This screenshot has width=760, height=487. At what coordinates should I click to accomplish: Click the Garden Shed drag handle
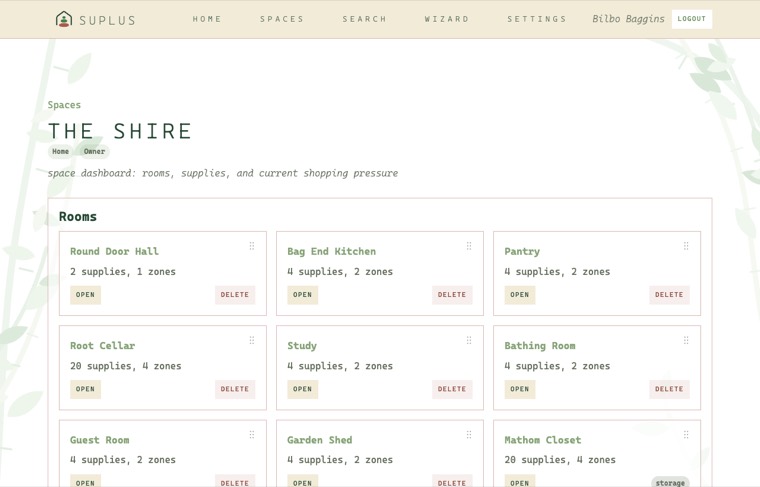pos(469,435)
